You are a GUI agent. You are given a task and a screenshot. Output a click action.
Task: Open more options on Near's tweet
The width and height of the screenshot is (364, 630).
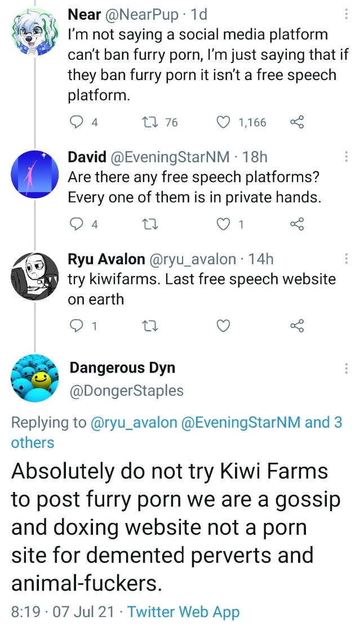pos(346,14)
